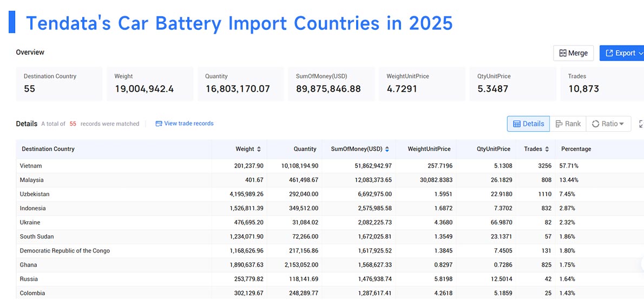This screenshot has height=303, width=644.
Task: Click Vietnam's percentage 57.71%
Action: pos(569,166)
